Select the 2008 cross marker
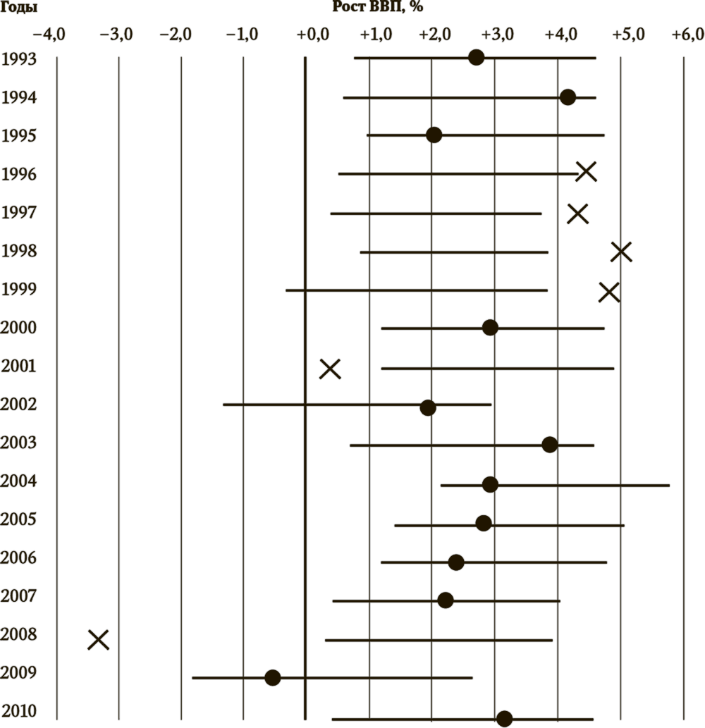This screenshot has height=728, width=705. point(99,640)
